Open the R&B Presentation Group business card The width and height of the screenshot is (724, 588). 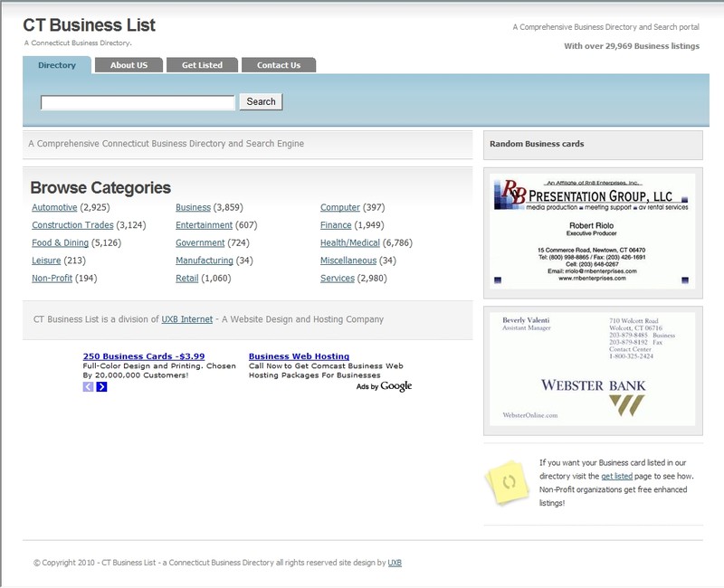coord(593,232)
